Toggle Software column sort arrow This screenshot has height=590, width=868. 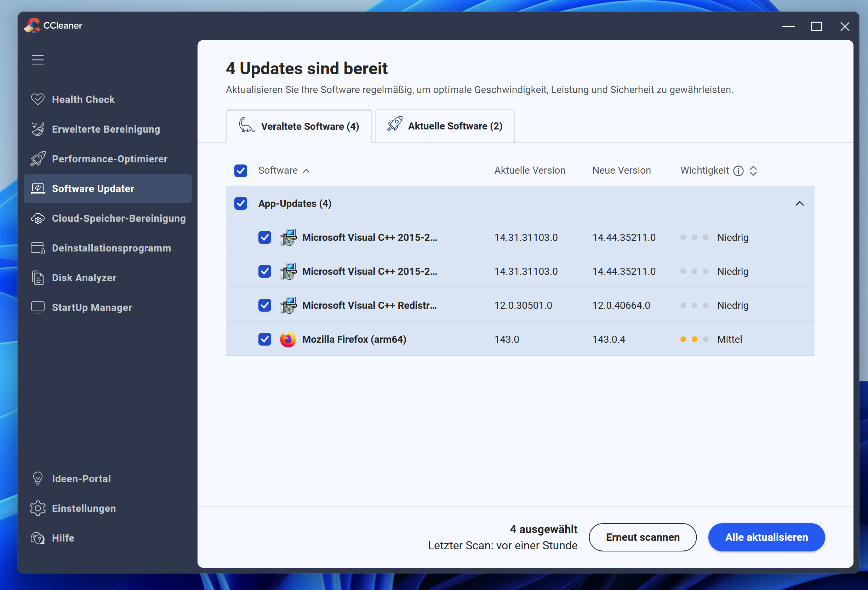(306, 171)
